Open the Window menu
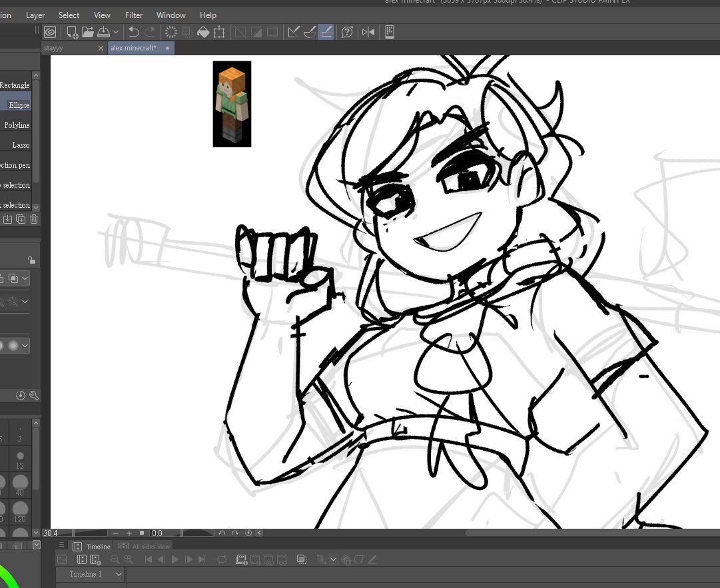 (171, 15)
